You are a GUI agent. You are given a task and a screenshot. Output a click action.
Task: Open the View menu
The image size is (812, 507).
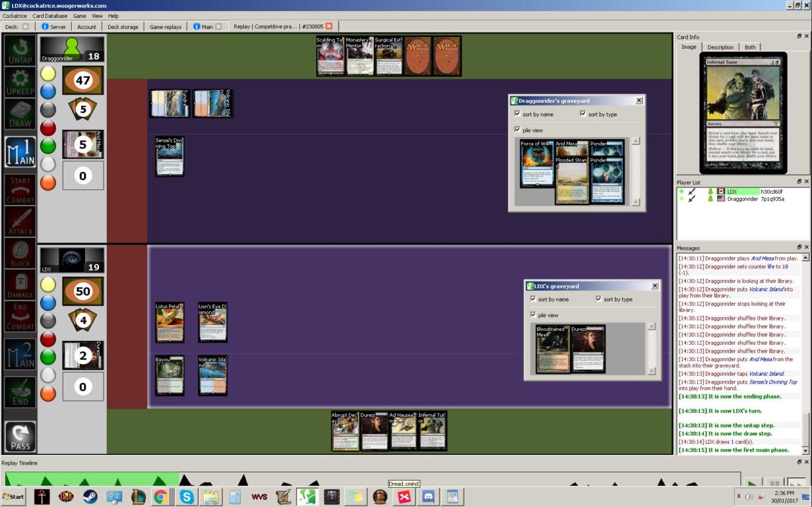pos(97,15)
